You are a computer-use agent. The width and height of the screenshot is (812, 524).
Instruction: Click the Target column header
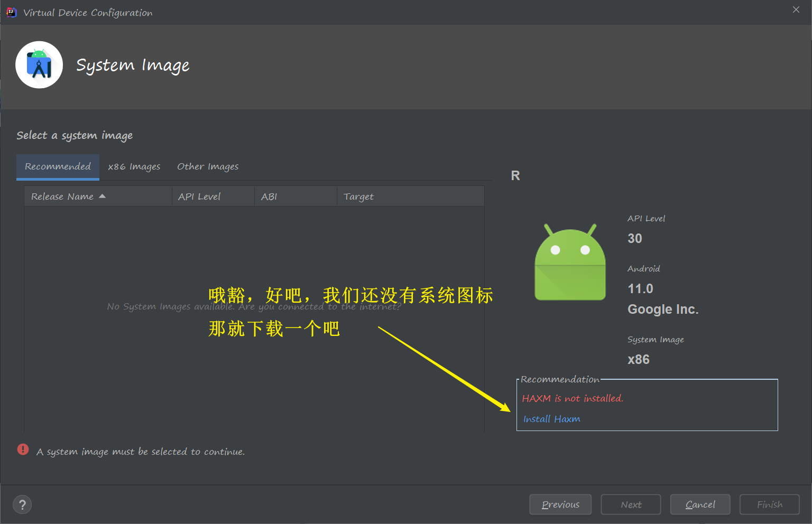click(x=411, y=196)
